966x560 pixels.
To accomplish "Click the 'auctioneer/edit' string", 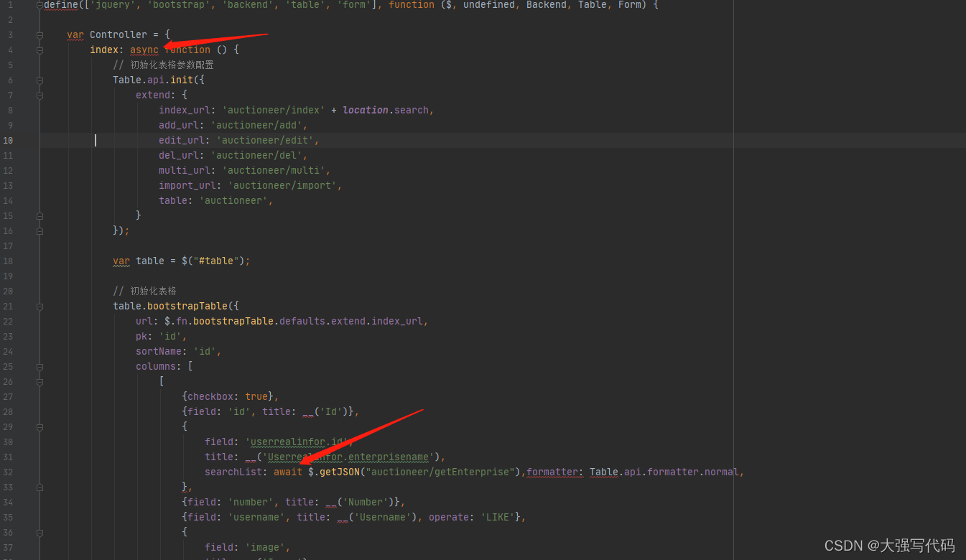I will [265, 140].
